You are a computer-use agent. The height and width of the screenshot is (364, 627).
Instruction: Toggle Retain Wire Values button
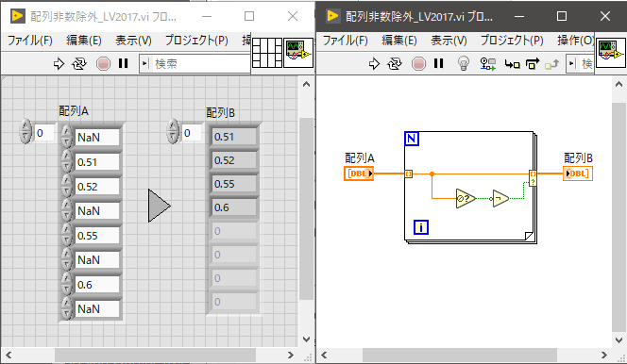click(488, 63)
